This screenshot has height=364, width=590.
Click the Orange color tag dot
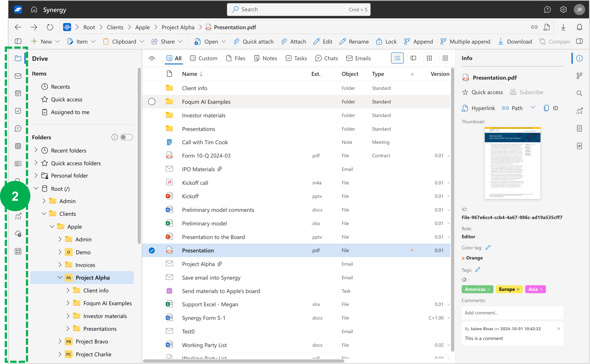(x=463, y=258)
